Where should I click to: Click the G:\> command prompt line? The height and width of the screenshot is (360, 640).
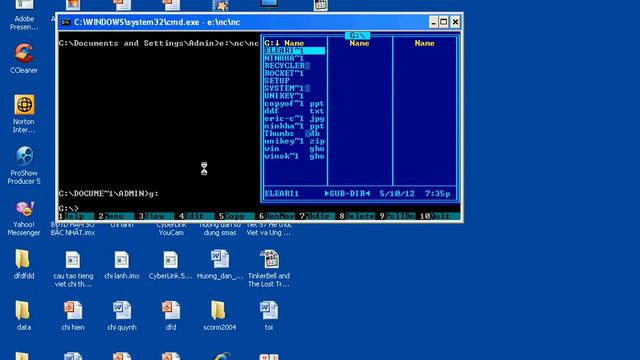tap(69, 209)
